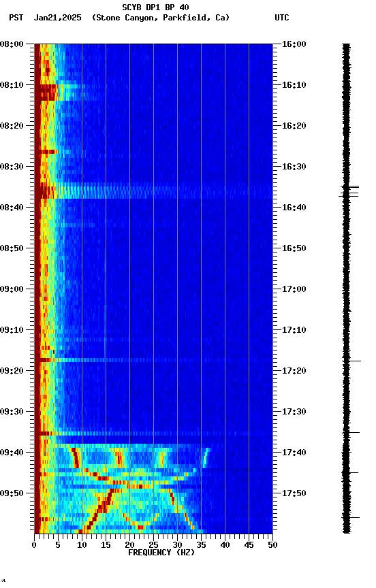The width and height of the screenshot is (376, 588).
Task: Click the '16:10' UTC time label
Action: coord(294,85)
